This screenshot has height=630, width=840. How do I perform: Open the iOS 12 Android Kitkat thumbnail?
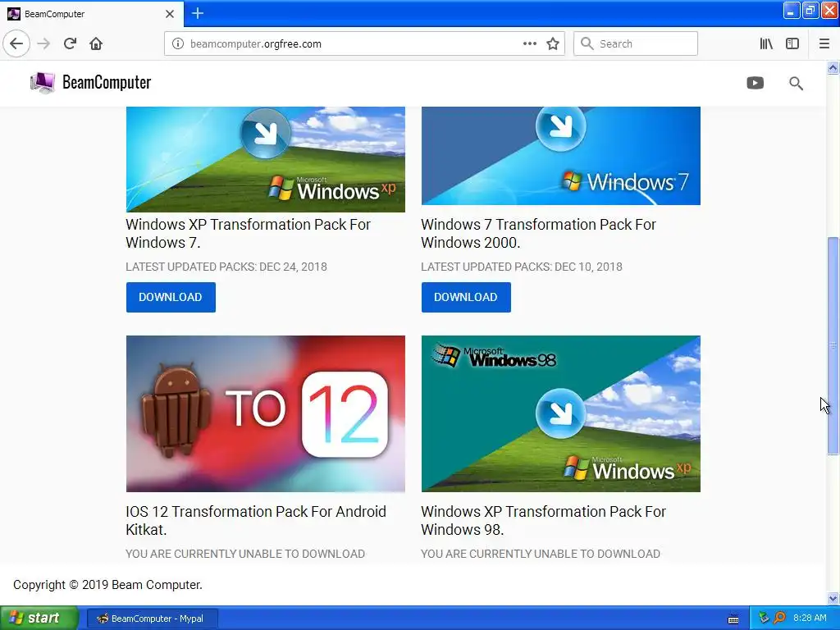[x=266, y=413]
